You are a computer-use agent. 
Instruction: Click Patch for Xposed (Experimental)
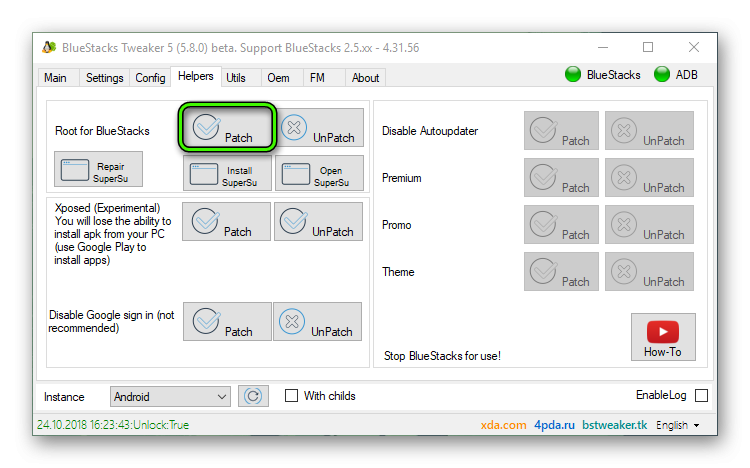tap(226, 221)
